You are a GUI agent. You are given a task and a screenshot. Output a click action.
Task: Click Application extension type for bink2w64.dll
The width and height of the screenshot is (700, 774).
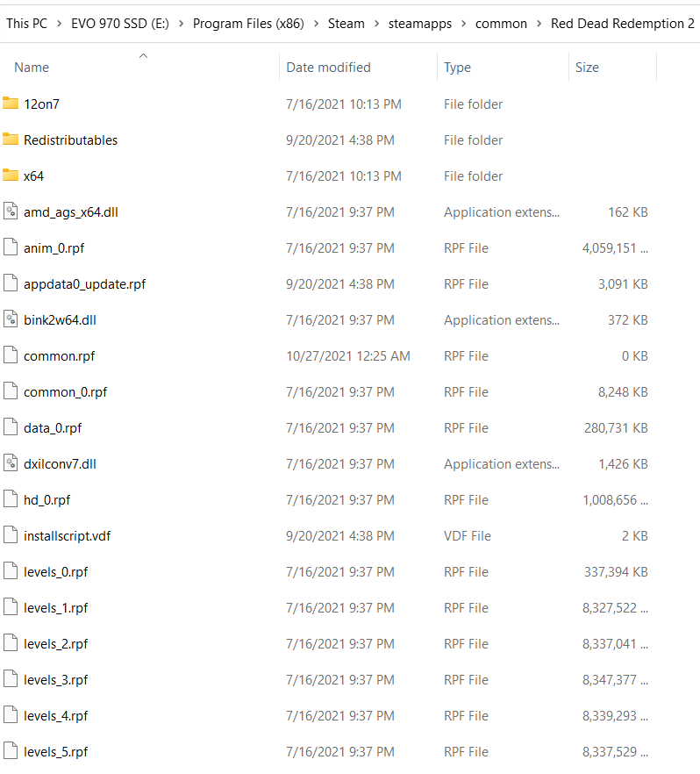tap(501, 320)
